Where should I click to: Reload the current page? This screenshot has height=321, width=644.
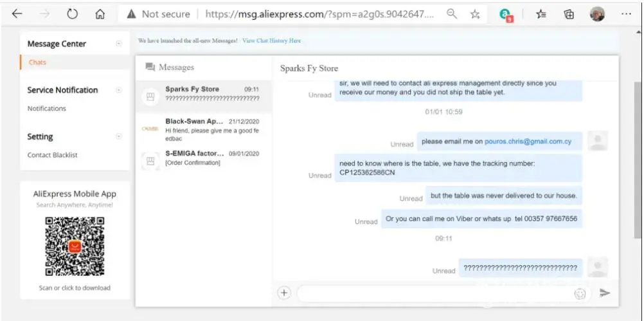[72, 14]
